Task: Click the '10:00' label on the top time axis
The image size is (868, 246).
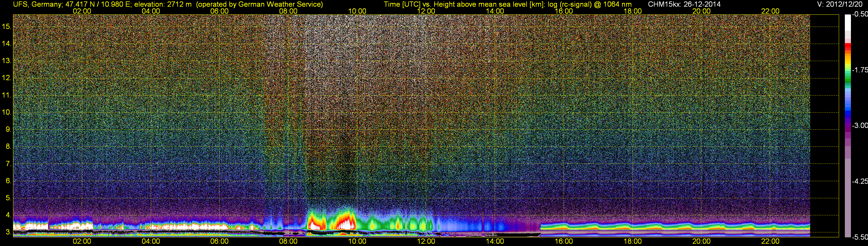Action: [357, 11]
